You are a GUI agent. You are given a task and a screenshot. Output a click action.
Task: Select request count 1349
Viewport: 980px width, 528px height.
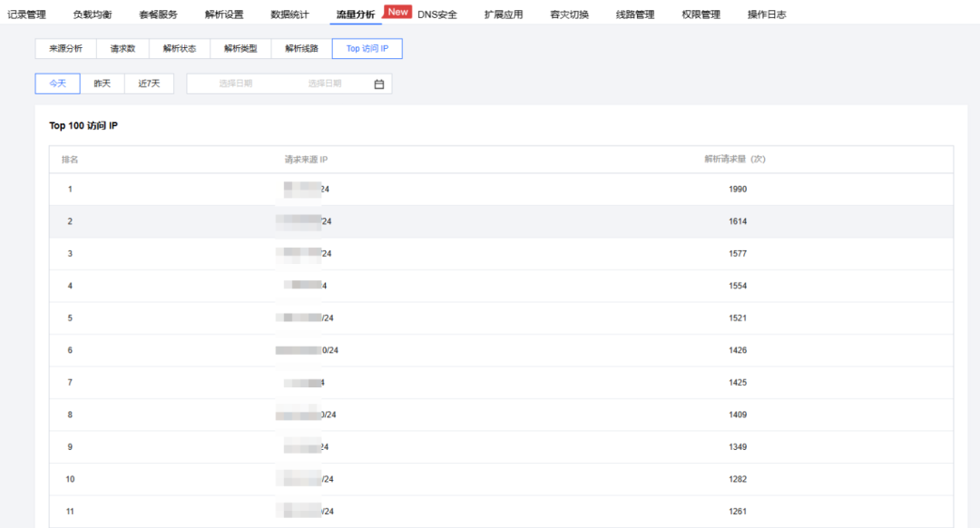[x=738, y=446]
